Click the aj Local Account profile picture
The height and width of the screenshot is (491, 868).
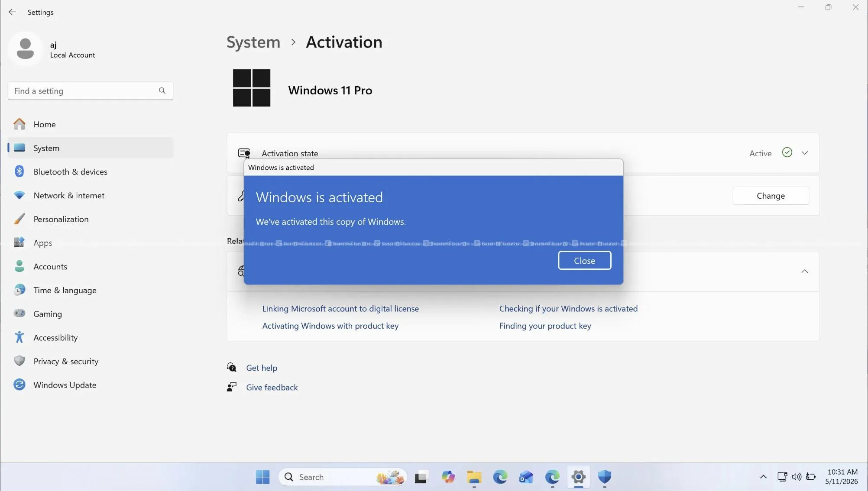pyautogui.click(x=25, y=48)
